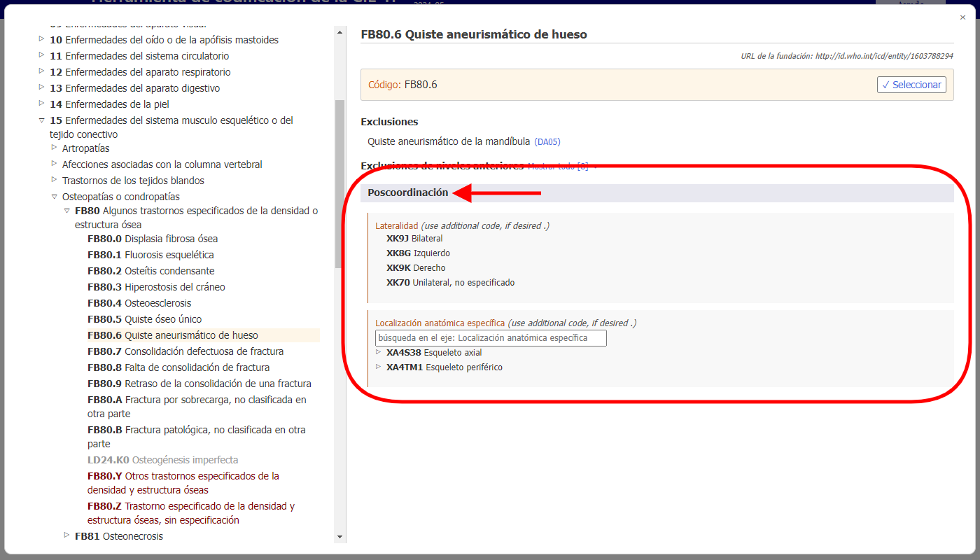Viewport: 980px width, 560px height.
Task: Expand the FB81 Osteonecrosis node
Action: coord(66,535)
